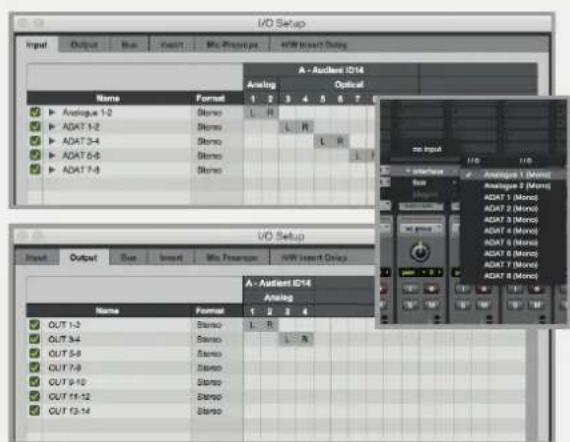This screenshot has height=442, width=570.
Task: Click the L cell of ADAT 3-4
Action: click(322, 141)
